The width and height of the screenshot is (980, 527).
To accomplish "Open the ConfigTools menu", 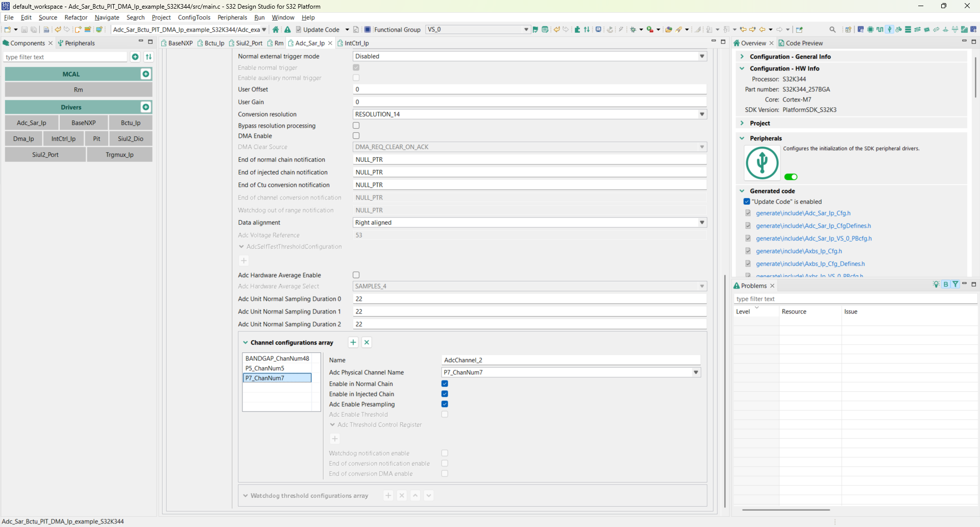I will 194,17.
